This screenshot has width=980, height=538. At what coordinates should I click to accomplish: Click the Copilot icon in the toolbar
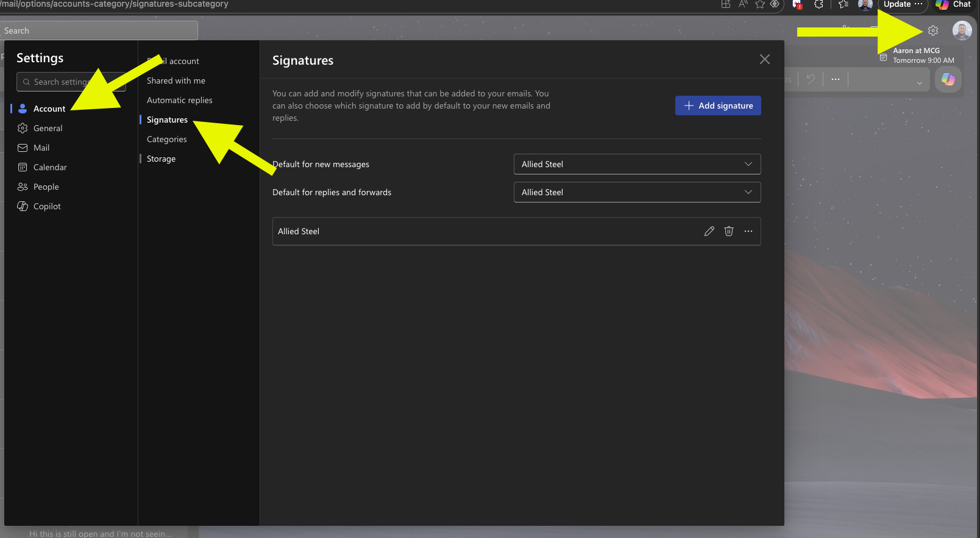tap(948, 79)
